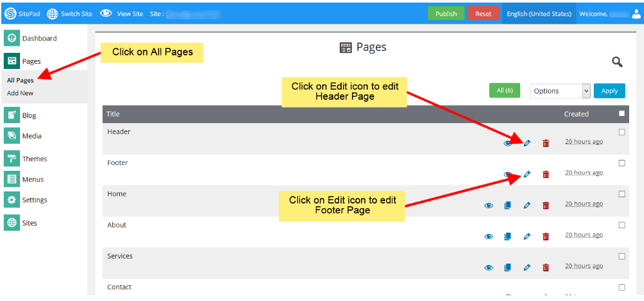Open the Options bulk action dropdown
This screenshot has width=644, height=301.
pyautogui.click(x=560, y=91)
